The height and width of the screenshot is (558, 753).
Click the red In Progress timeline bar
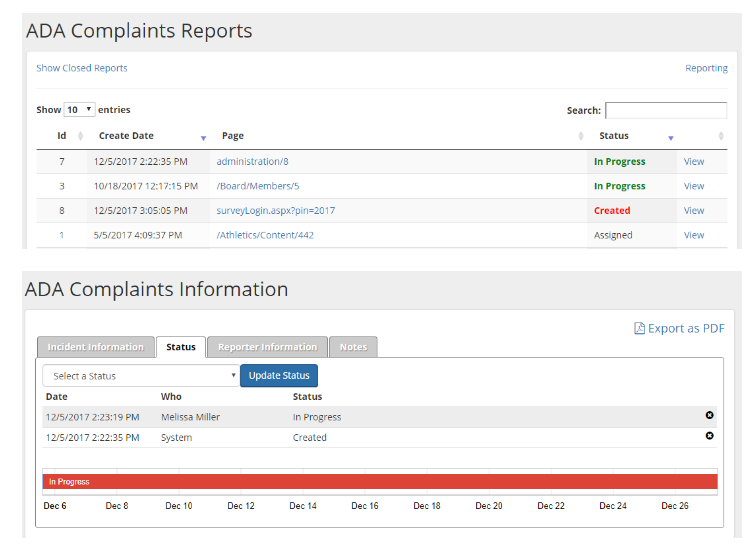coord(380,482)
